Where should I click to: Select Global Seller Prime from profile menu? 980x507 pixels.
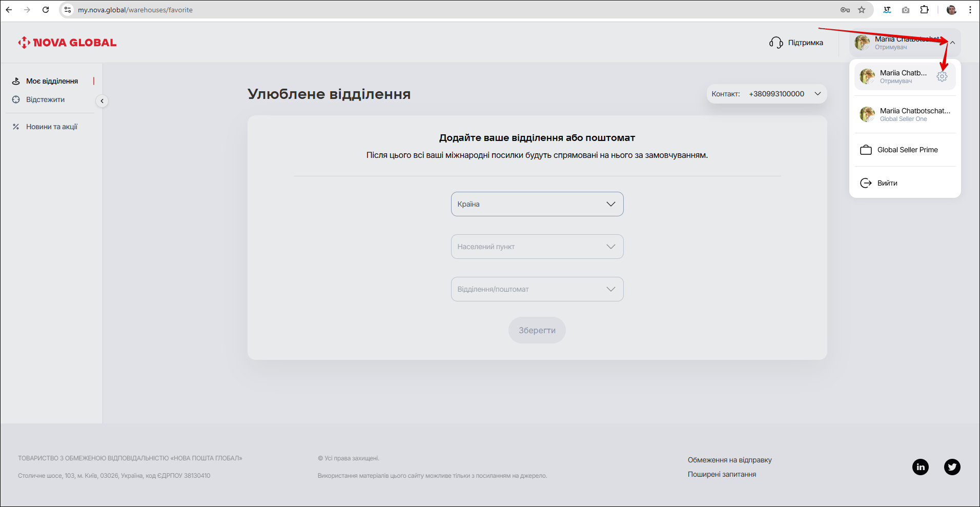(907, 150)
